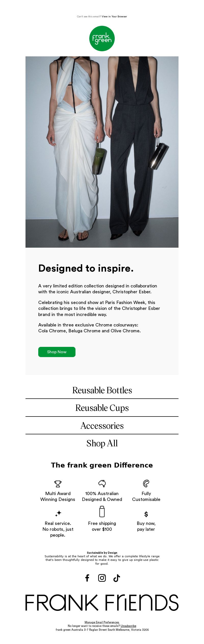Open View in Your Browser link
Image resolution: width=204 pixels, height=644 pixels.
click(x=114, y=17)
